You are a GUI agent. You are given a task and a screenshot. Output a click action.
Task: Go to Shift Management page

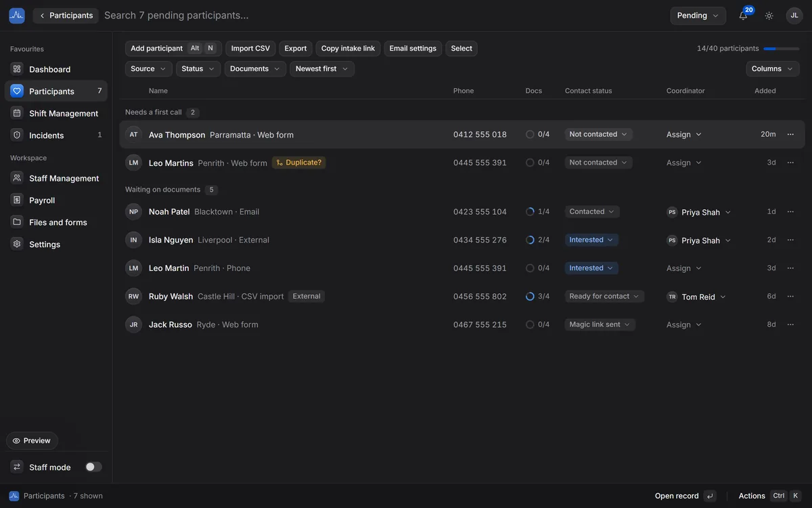tap(56, 113)
